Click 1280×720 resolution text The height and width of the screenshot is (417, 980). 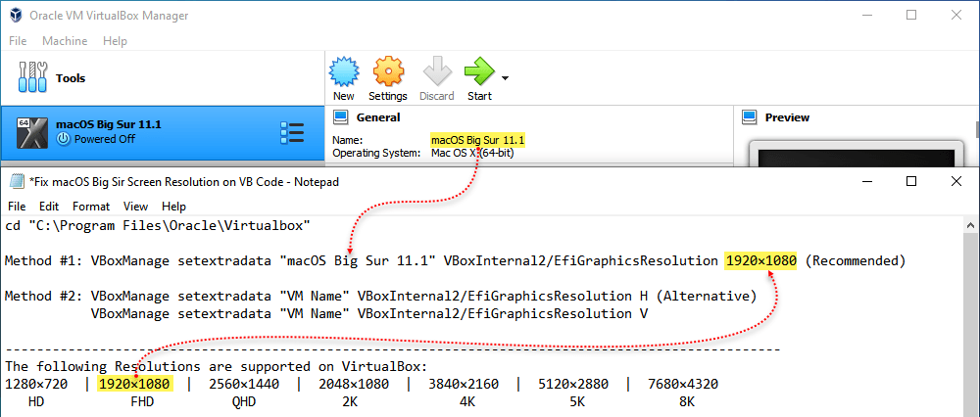pos(36,384)
